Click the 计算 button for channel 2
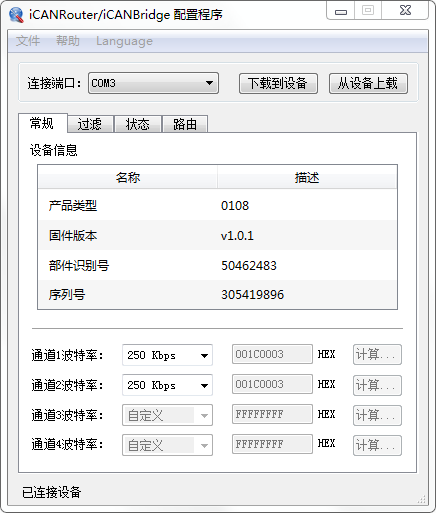Screen dimensions: 436x513 pyautogui.click(x=377, y=385)
